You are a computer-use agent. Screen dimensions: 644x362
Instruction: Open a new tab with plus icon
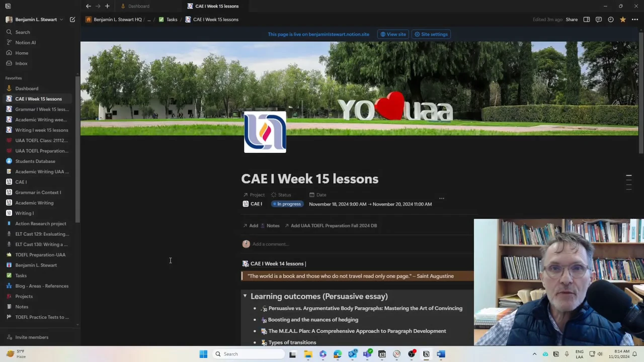coord(107,6)
